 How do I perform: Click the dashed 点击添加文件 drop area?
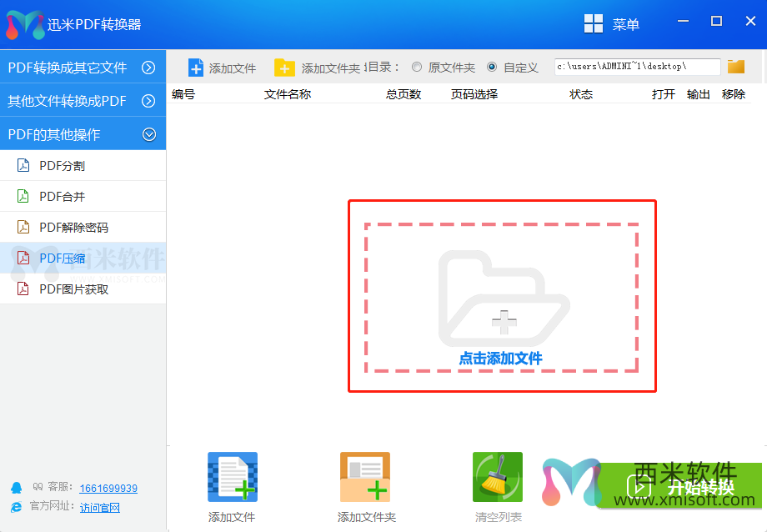coord(501,298)
